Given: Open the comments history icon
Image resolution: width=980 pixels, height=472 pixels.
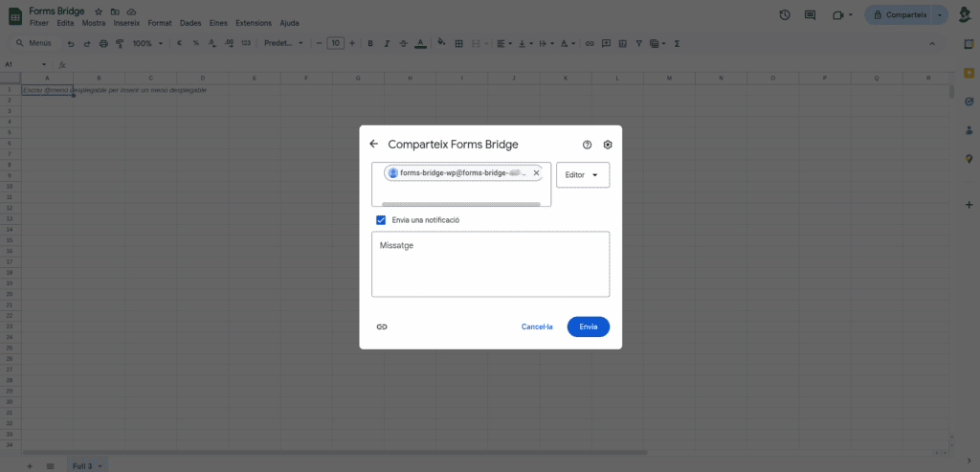Looking at the screenshot, I should pos(810,15).
